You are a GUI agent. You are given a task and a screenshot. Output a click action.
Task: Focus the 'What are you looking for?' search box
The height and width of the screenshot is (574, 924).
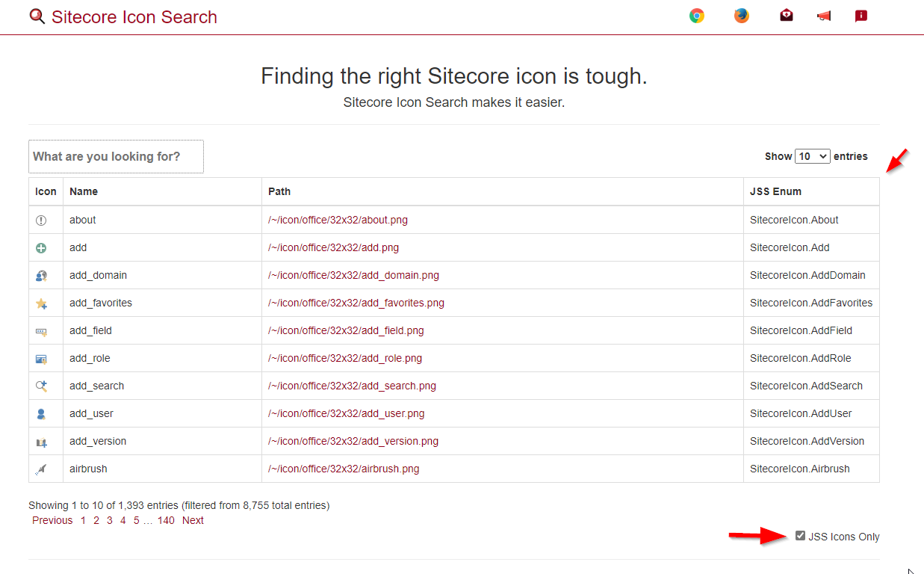116,156
